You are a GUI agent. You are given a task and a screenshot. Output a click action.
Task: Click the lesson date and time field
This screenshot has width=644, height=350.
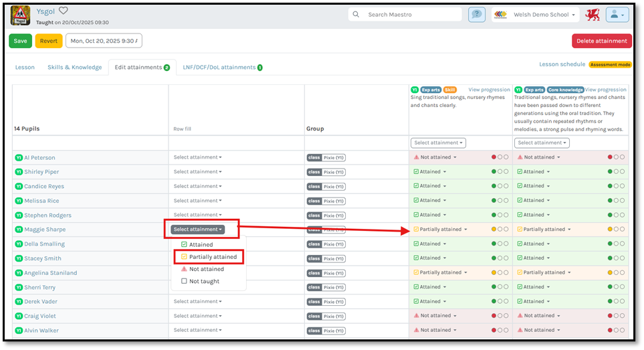[104, 41]
